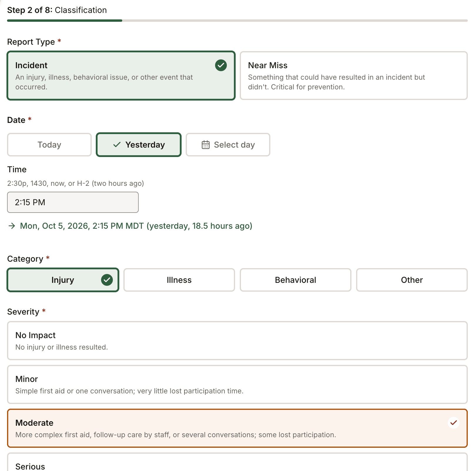Choose the Near Miss report type
476x471 pixels.
coord(353,76)
